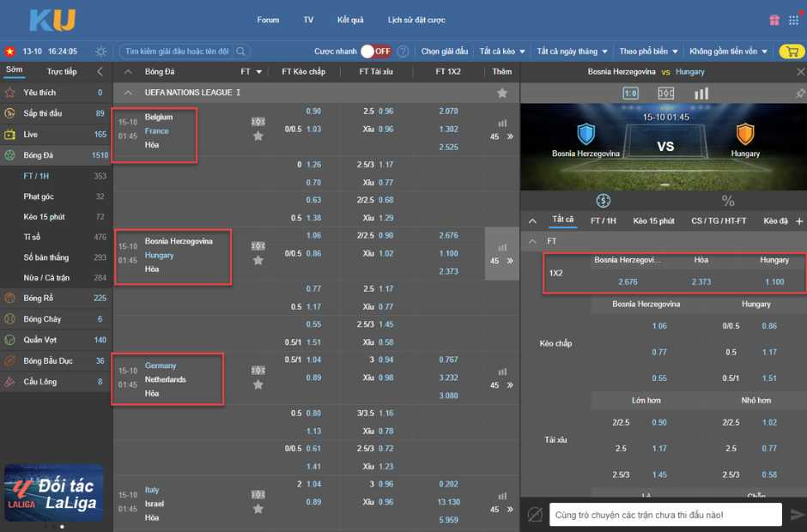This screenshot has width=807, height=532.
Task: Bet Hungary 1X2 odds 1.100 in panel
Action: [774, 282]
